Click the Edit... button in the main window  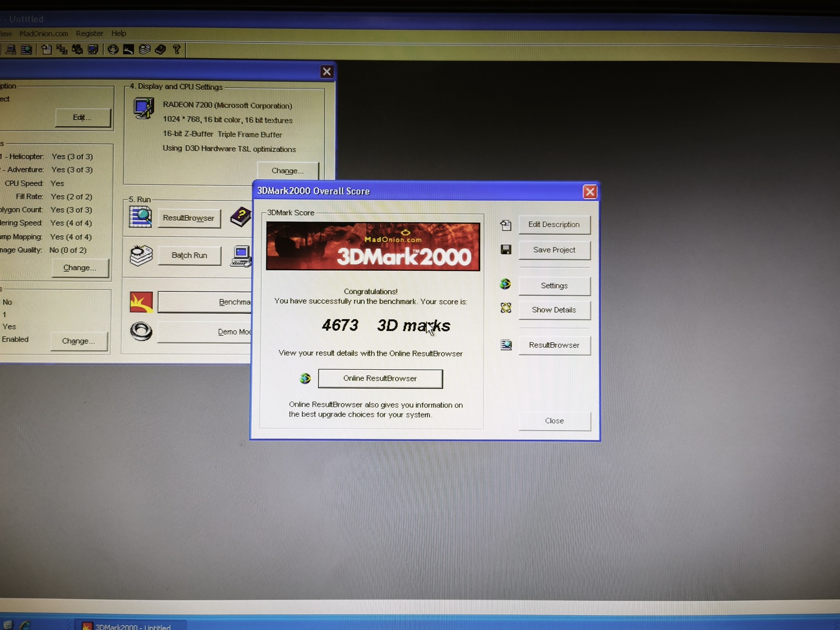coord(82,118)
